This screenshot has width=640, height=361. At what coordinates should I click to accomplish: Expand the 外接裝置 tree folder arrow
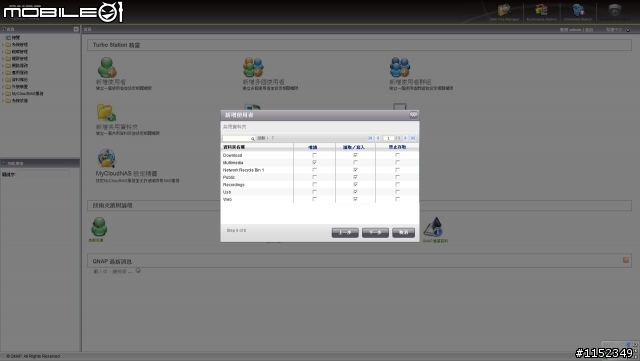tap(3, 87)
